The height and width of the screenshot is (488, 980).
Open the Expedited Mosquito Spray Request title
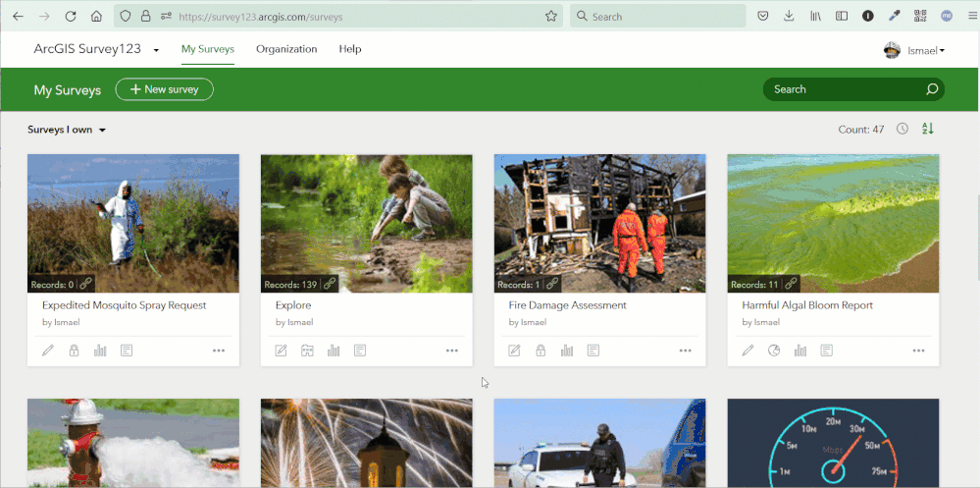click(x=125, y=305)
